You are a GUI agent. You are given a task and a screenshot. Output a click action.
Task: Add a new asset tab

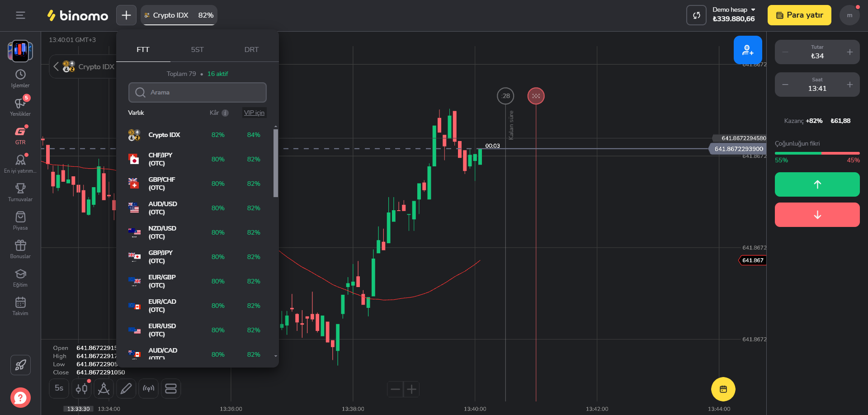[126, 15]
